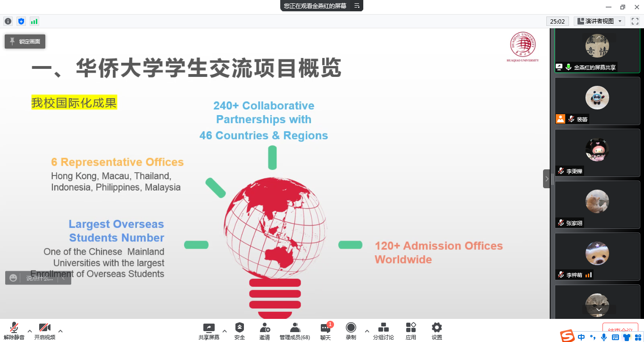Collapse the participant video sidebar
Viewport: 644px width, 342px height.
click(546, 179)
